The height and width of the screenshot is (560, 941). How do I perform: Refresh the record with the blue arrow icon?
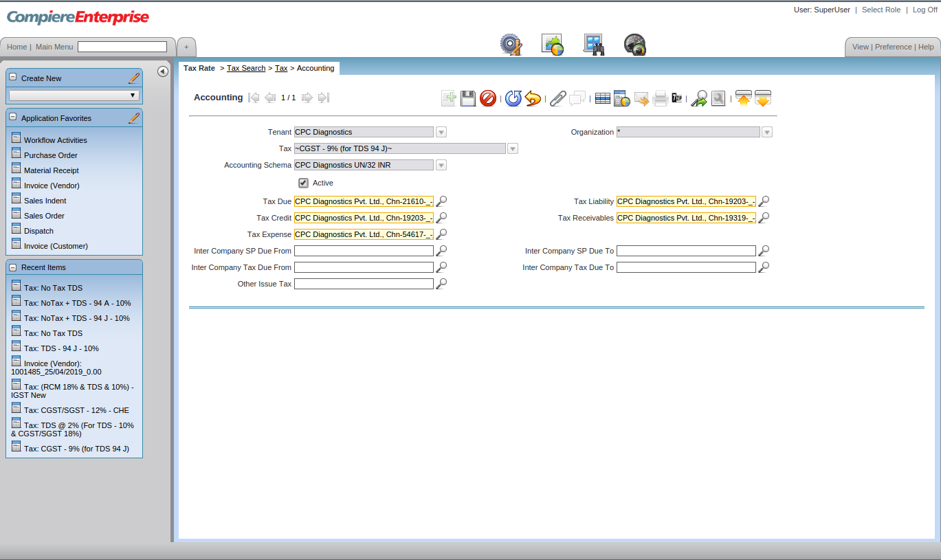click(513, 98)
